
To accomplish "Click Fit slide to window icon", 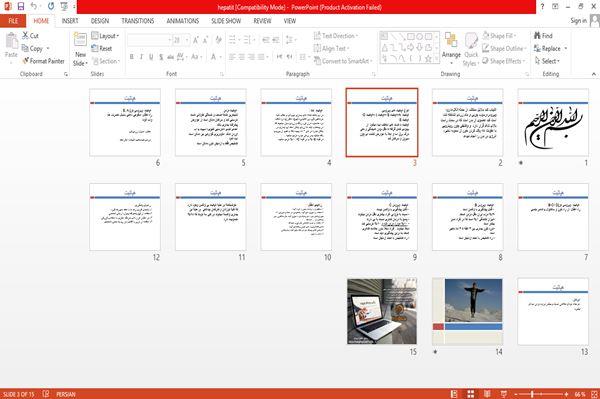I will point(595,394).
